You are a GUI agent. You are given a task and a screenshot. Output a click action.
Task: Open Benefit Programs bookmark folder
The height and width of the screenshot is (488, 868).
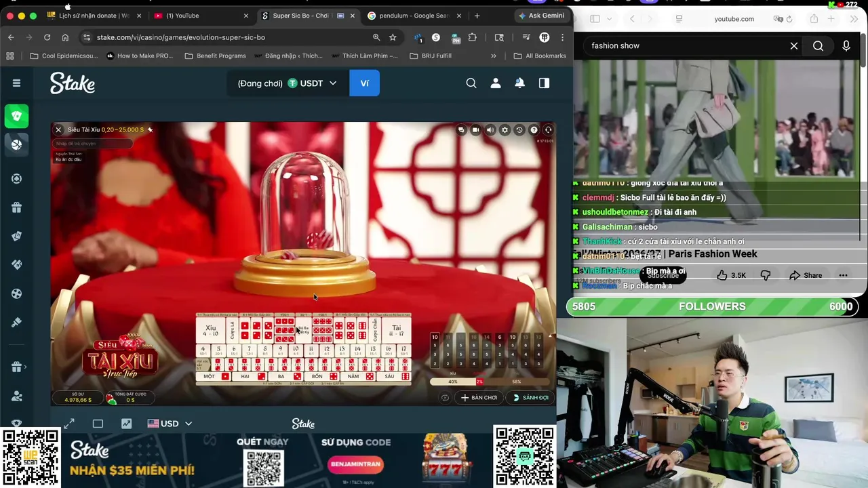(x=215, y=56)
